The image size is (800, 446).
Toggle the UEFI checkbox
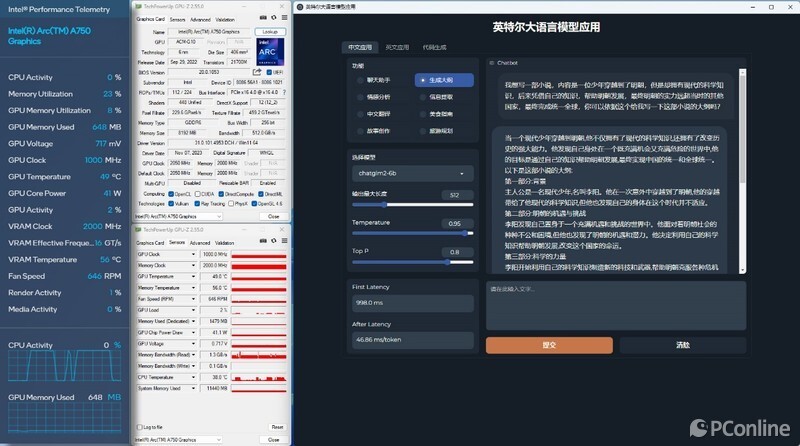pos(269,72)
